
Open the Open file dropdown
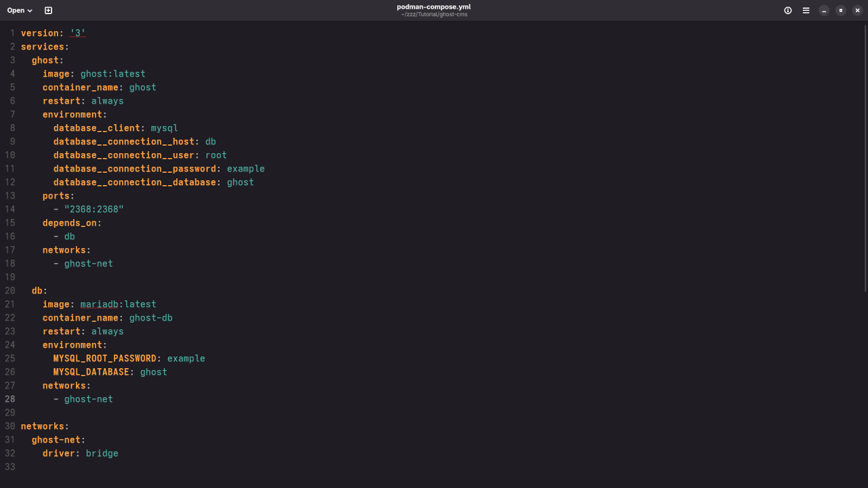(x=20, y=10)
